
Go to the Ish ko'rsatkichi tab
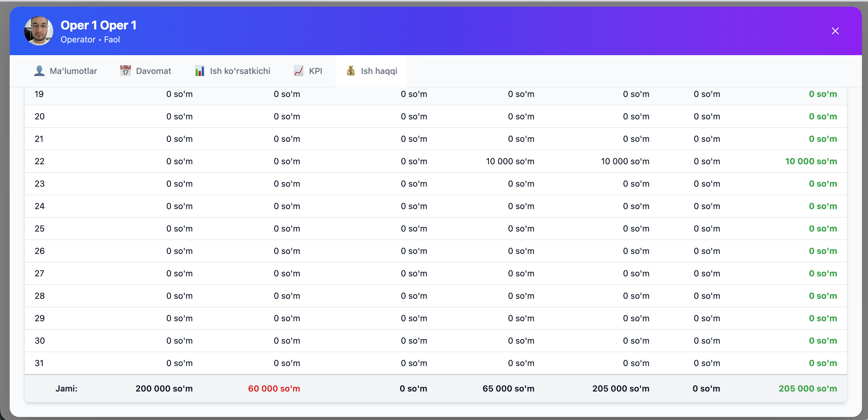pos(240,71)
